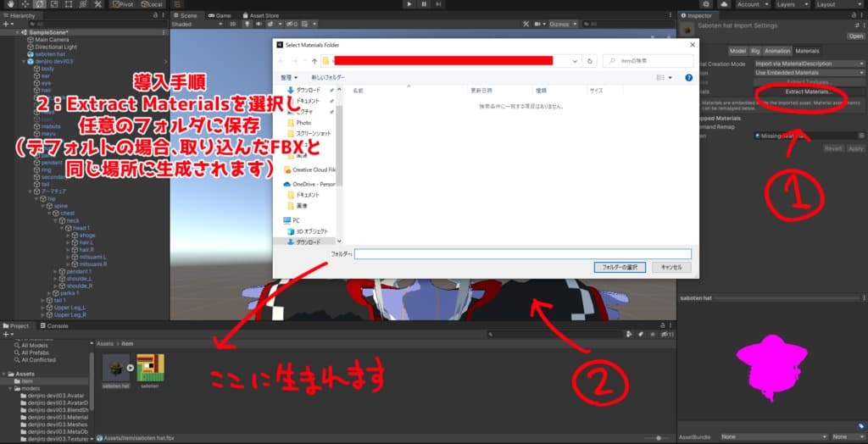Toggle scene effects like skybox

pyautogui.click(x=271, y=25)
